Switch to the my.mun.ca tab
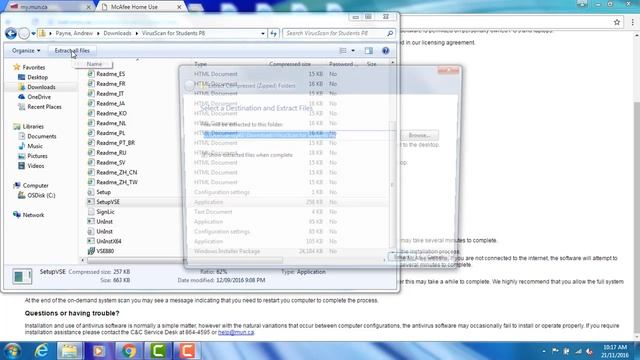This screenshot has width=640, height=360. (50, 7)
